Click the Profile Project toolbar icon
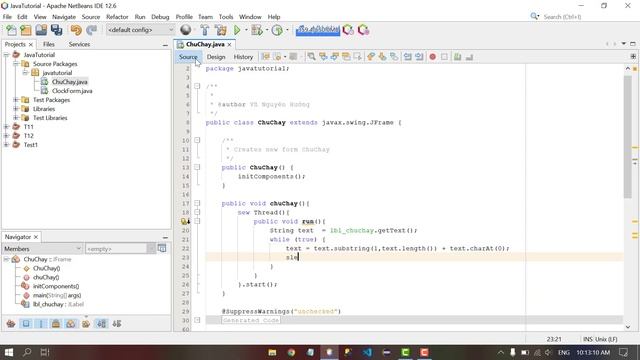 tap(277, 30)
